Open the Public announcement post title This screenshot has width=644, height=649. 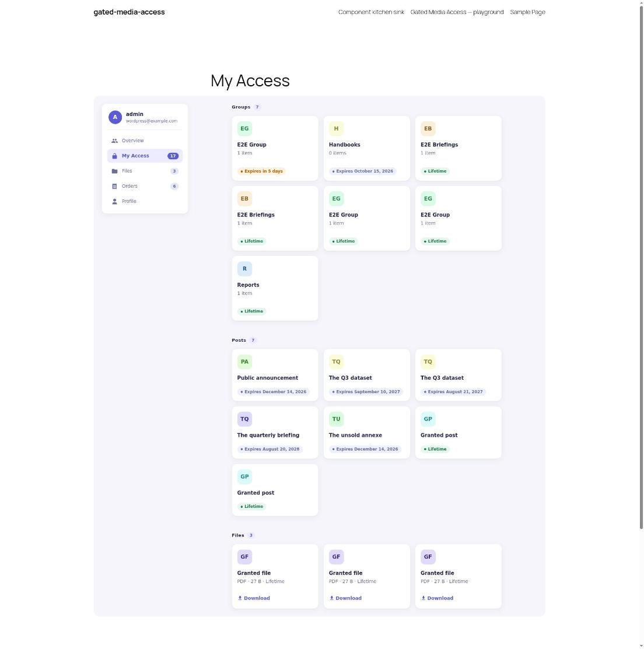[268, 378]
